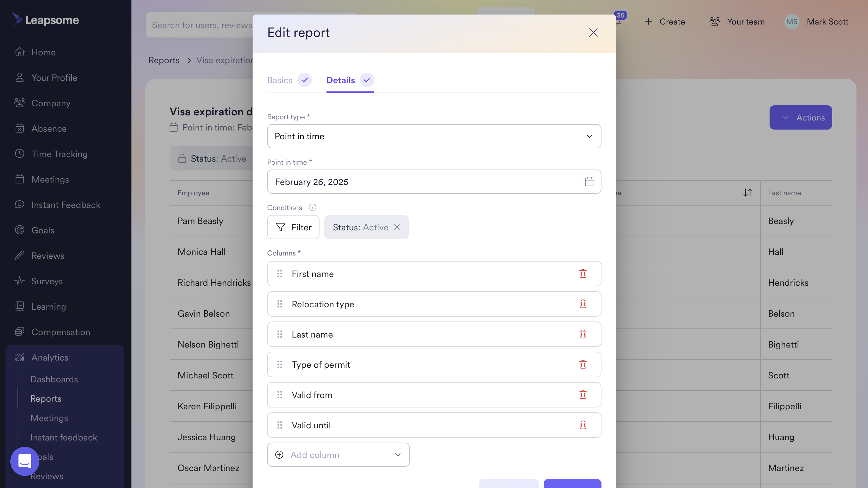Click trash icon for Valid until
Screen dimensions: 868x488
click(583, 425)
